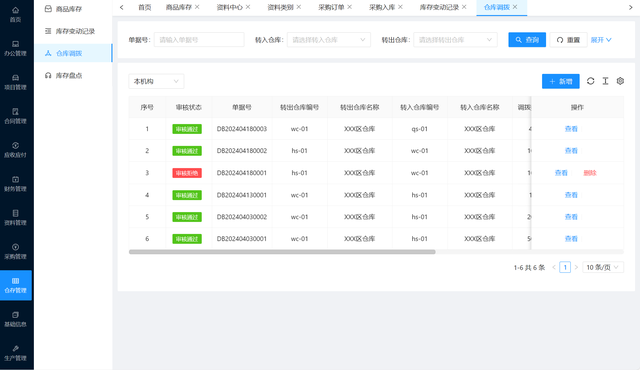
Task: Open 基础信息 module in sidebar
Action: click(x=16, y=319)
